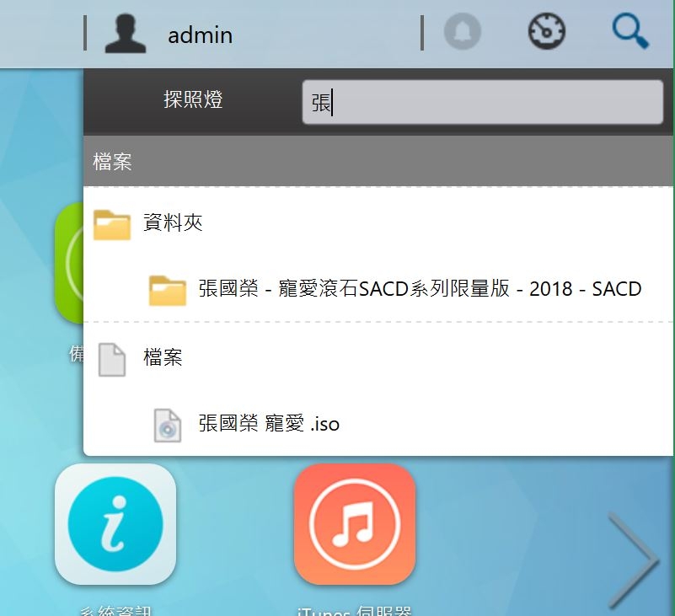Click the Spotlight search input field
The height and width of the screenshot is (616, 675).
pos(483,103)
